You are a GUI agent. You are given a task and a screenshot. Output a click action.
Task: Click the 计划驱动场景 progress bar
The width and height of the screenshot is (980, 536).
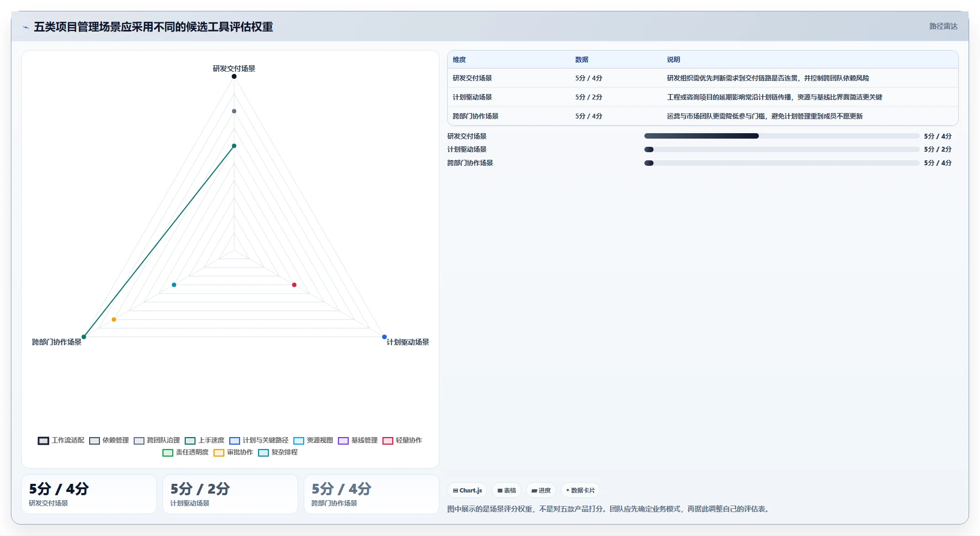pos(782,149)
